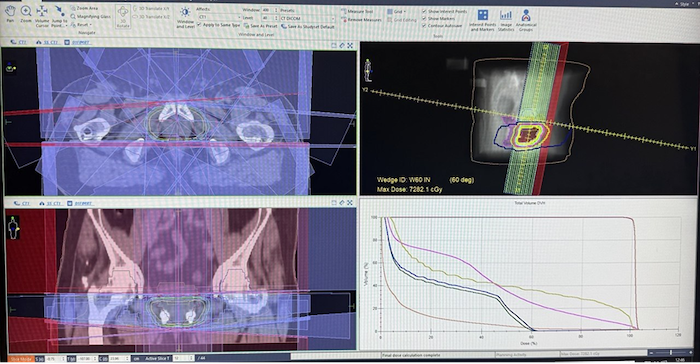The width and height of the screenshot is (700, 364).
Task: Open the Reset view dropdown
Action: click(x=81, y=25)
